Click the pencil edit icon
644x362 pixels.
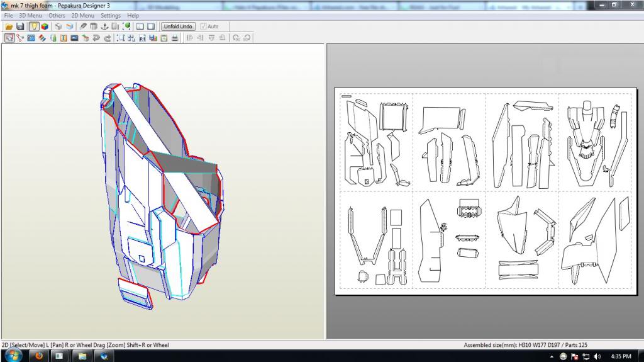[83, 26]
